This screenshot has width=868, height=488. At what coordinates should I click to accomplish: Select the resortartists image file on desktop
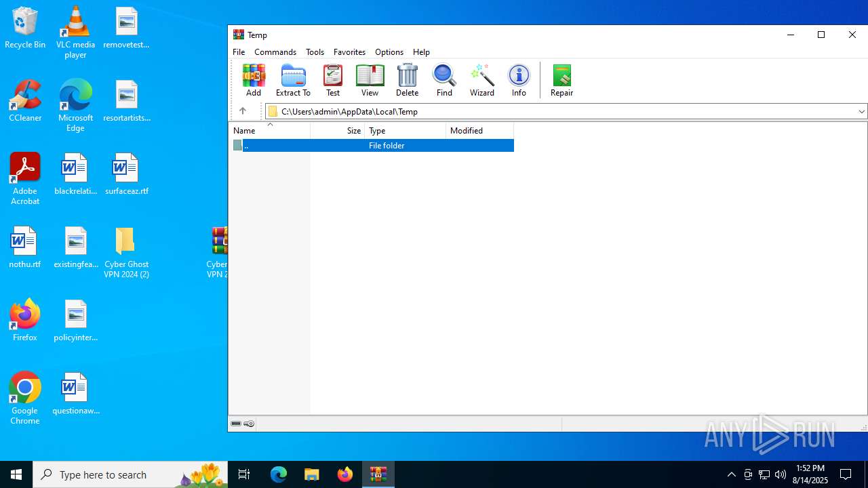[126, 101]
